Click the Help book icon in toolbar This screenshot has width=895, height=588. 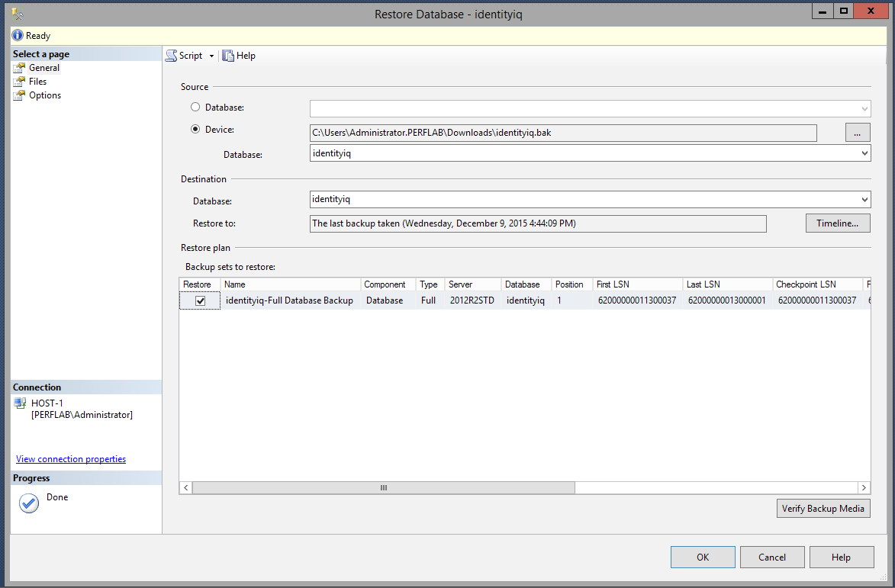coord(228,56)
